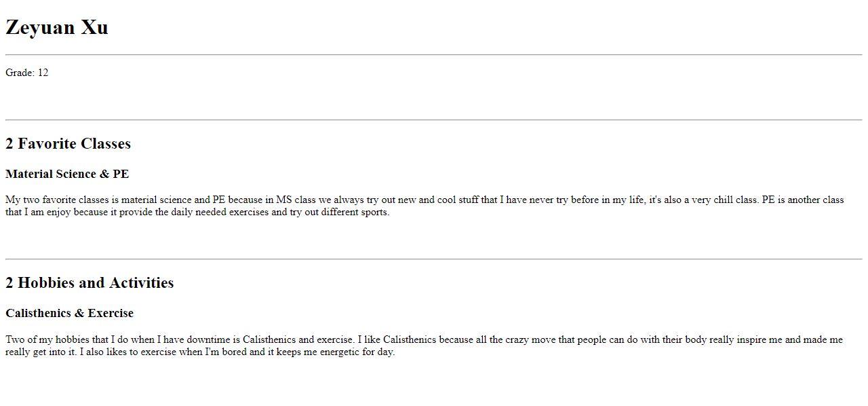Click the number "12" after Grade
The image size is (868, 406).
[43, 73]
